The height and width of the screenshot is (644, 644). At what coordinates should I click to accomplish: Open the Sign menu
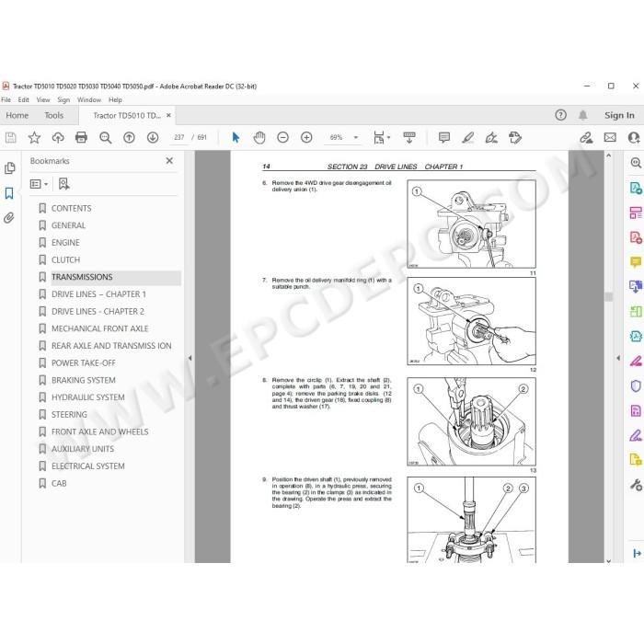point(63,99)
